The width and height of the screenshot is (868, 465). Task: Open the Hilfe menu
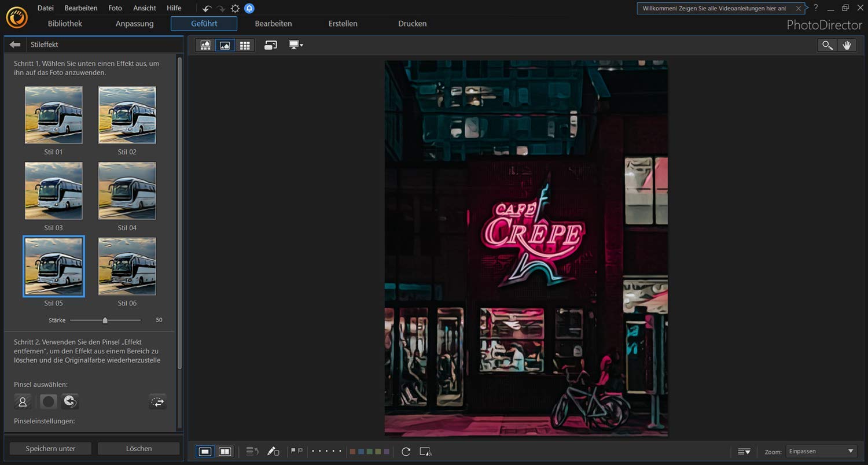174,8
